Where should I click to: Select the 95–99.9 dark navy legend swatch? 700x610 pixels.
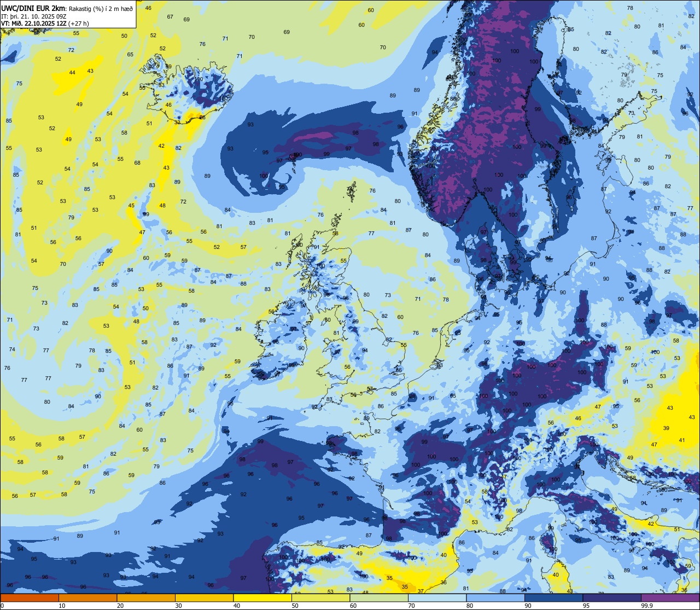pos(612,597)
